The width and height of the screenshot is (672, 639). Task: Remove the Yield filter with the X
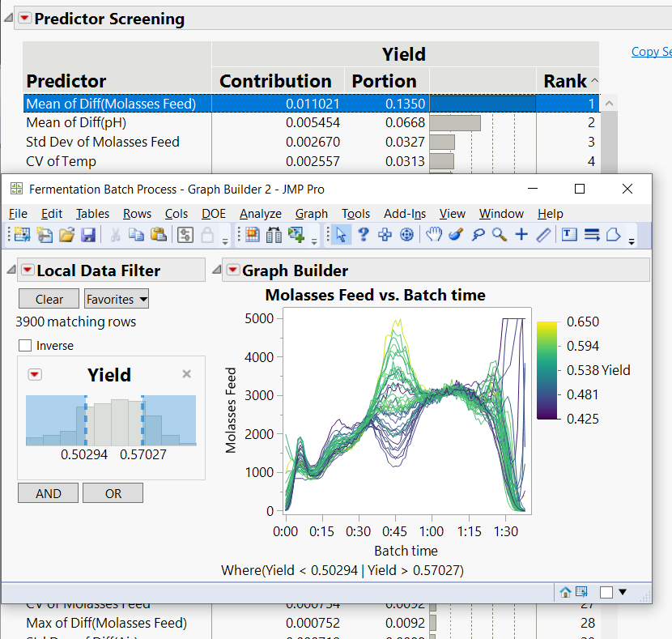pyautogui.click(x=187, y=374)
